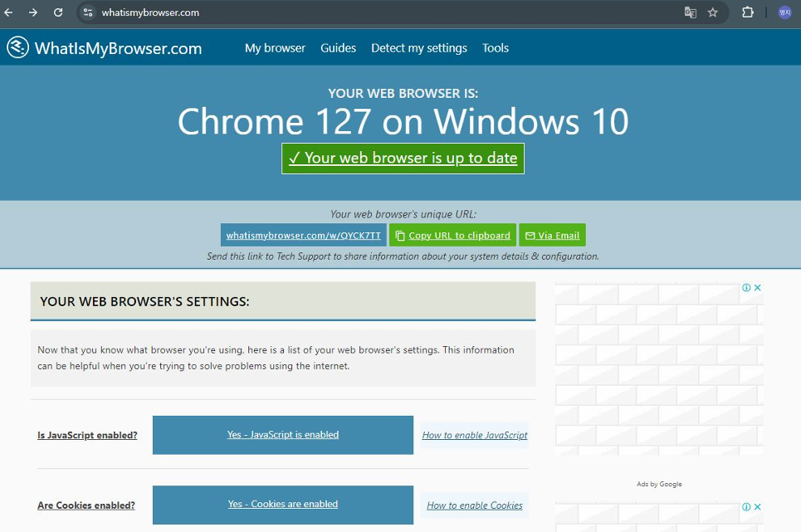Image resolution: width=801 pixels, height=532 pixels.
Task: Open How to enable Cookies guide
Action: click(475, 505)
